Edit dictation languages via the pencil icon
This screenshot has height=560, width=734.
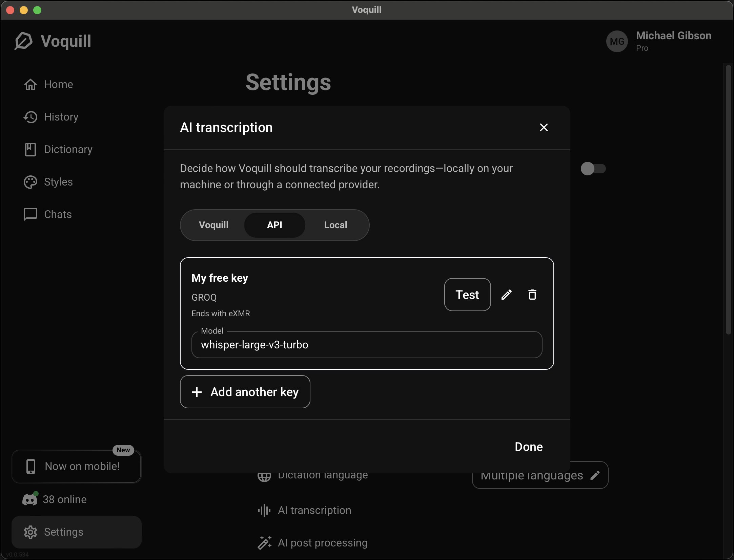(x=595, y=475)
